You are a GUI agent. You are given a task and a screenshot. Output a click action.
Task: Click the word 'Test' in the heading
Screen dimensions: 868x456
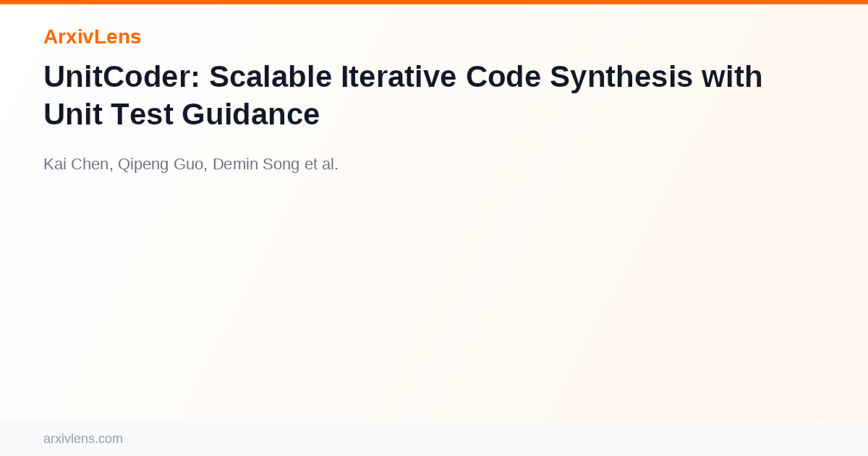[x=141, y=114]
